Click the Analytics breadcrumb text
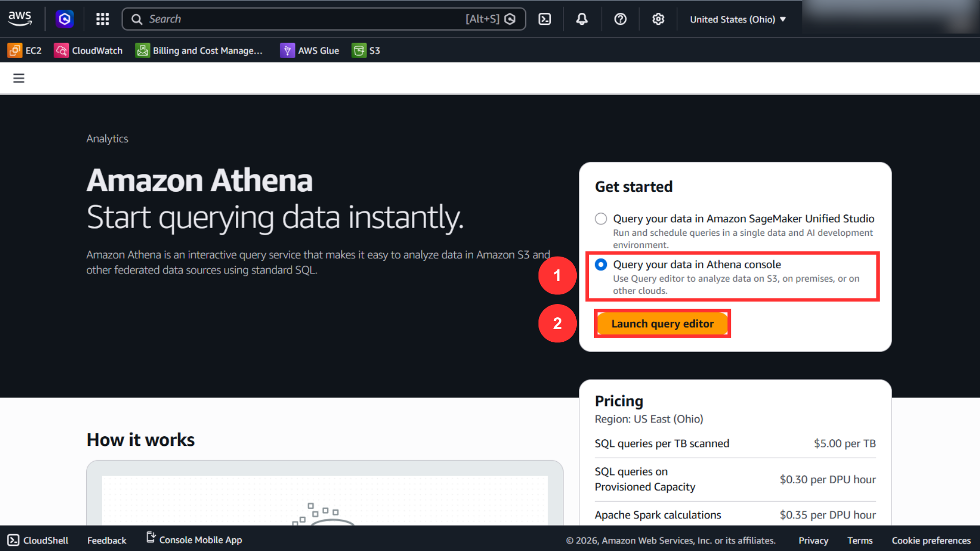Viewport: 980px width, 551px height. pos(107,139)
